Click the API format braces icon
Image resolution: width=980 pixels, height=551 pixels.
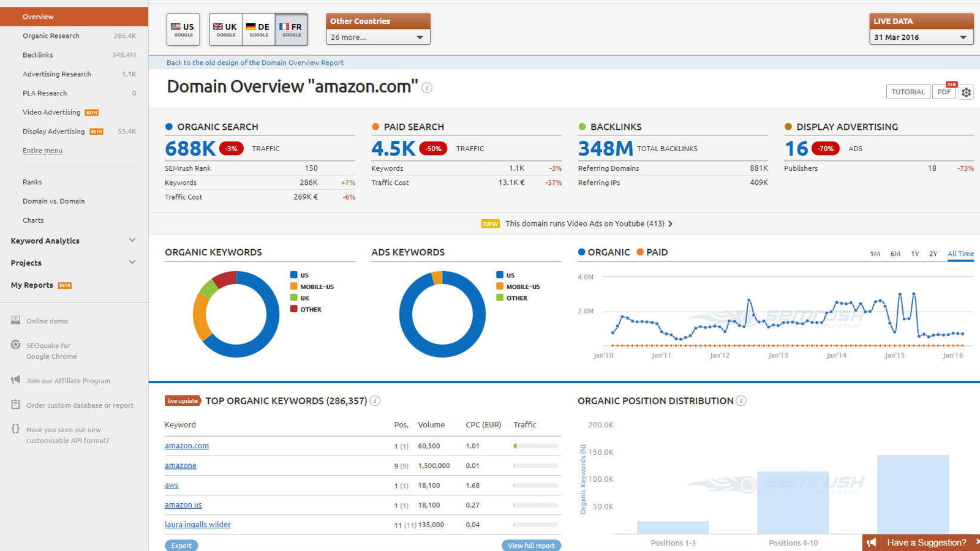15,429
